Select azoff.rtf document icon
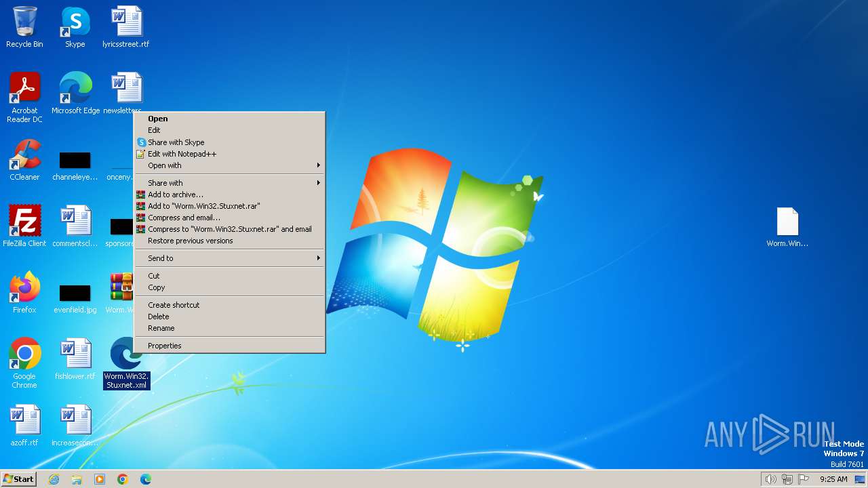Screen dimensions: 868x488 pos(24,425)
